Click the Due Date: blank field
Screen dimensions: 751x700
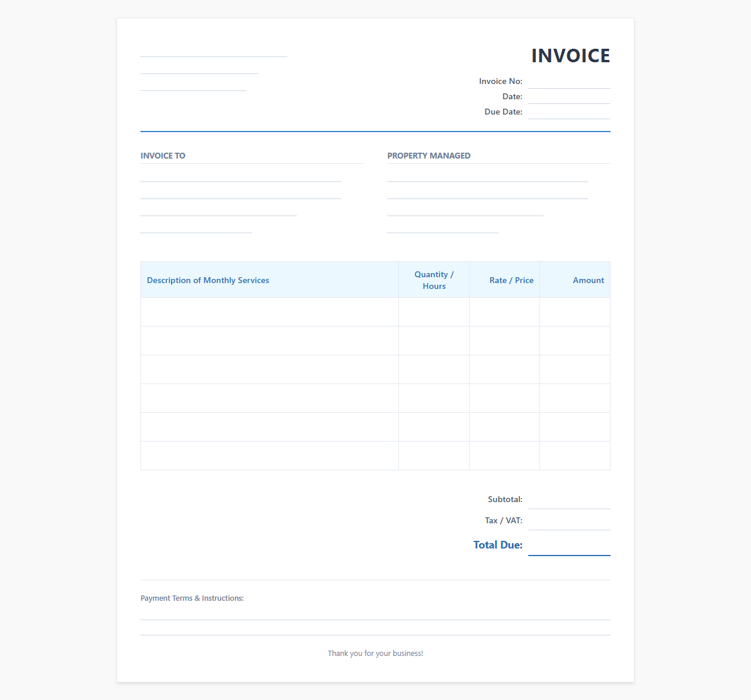pos(569,112)
